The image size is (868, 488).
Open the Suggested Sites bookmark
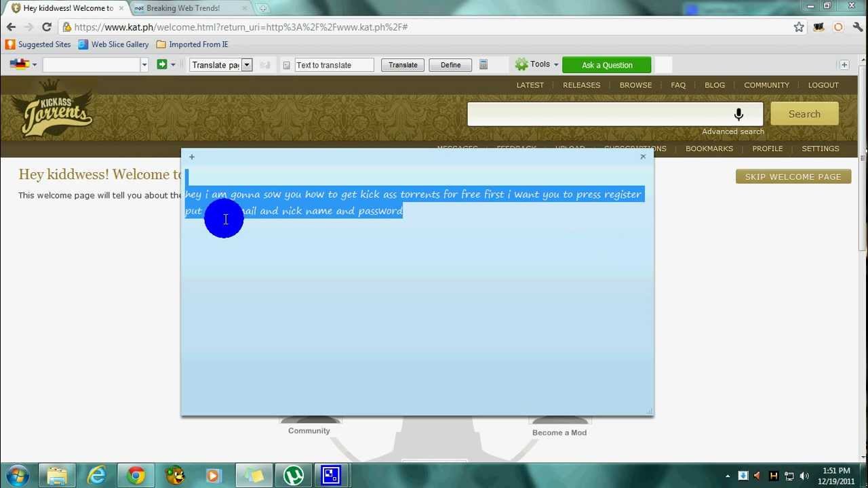point(38,44)
